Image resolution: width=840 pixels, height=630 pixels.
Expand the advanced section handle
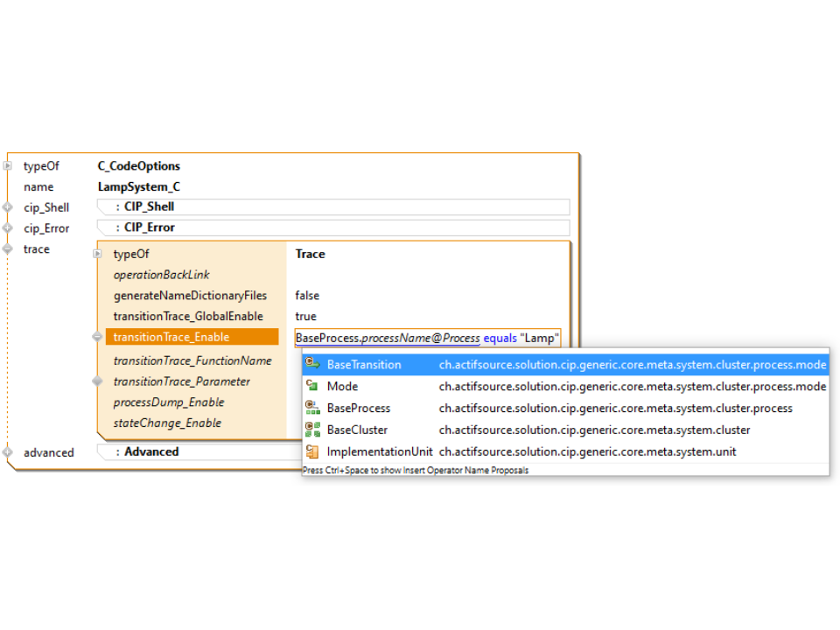8,452
